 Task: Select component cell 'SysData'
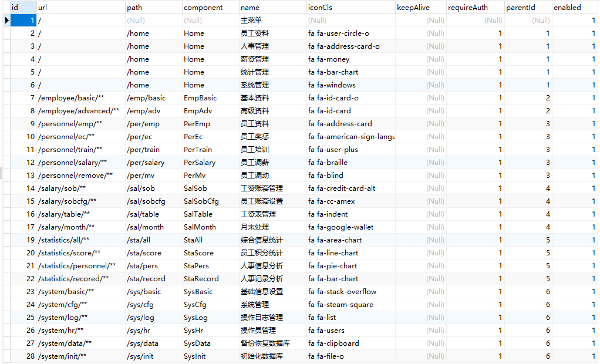point(210,343)
